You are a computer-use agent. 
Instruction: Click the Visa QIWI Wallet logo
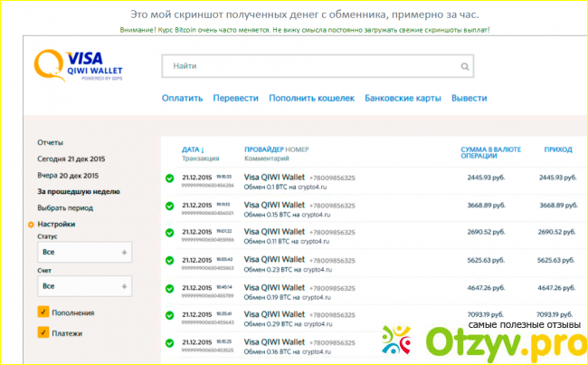[79, 67]
